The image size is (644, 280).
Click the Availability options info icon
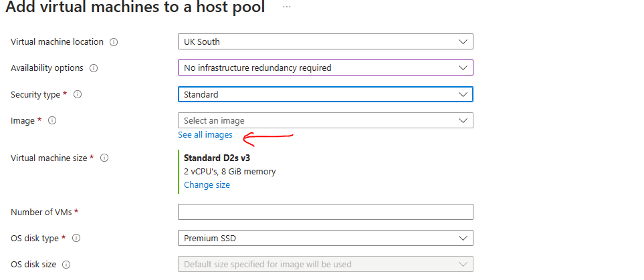[x=94, y=68]
